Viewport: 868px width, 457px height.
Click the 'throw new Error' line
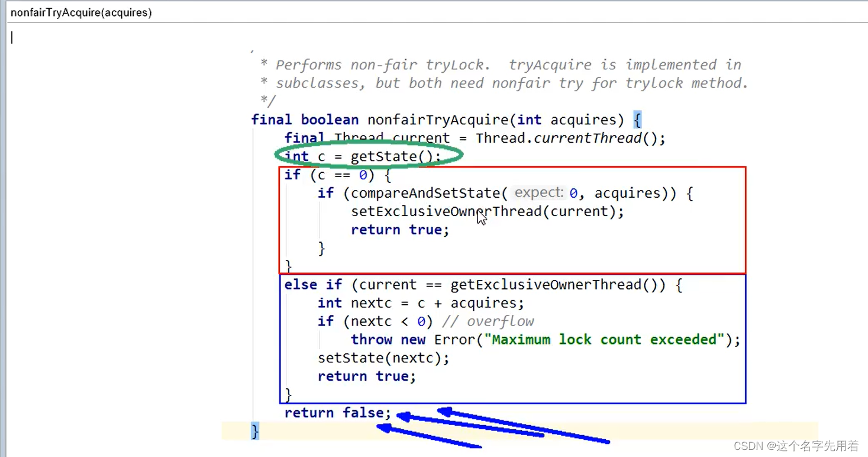click(x=546, y=340)
